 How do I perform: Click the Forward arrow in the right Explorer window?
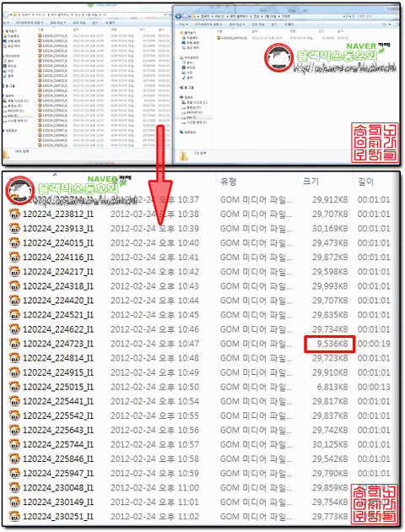coord(185,16)
